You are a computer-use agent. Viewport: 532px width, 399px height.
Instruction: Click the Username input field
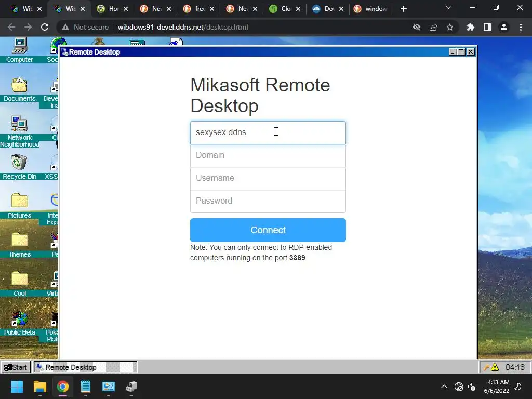268,178
